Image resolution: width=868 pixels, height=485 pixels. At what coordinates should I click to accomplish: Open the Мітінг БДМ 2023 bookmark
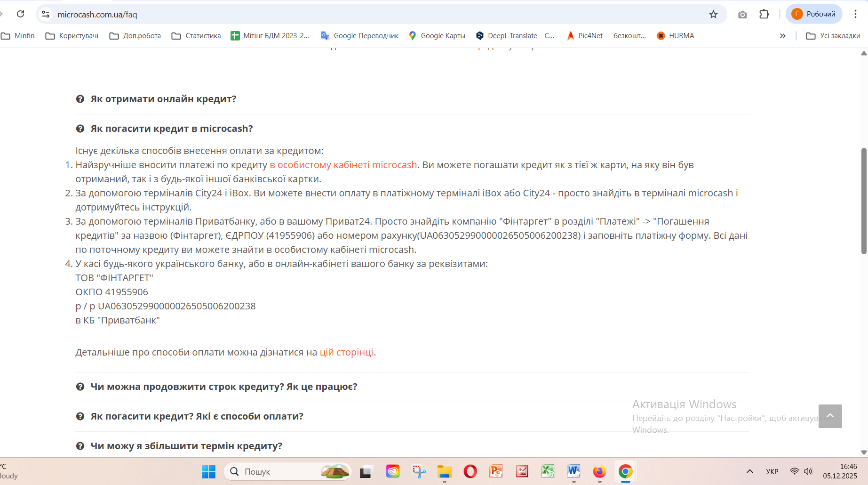coord(270,36)
